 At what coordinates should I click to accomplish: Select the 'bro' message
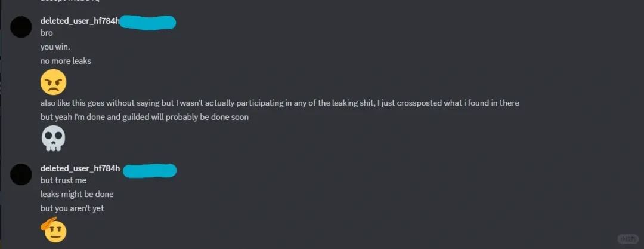coord(47,33)
